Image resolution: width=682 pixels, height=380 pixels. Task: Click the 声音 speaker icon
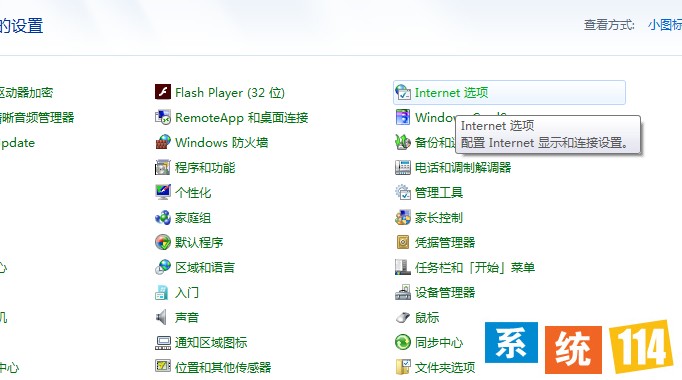coord(161,317)
